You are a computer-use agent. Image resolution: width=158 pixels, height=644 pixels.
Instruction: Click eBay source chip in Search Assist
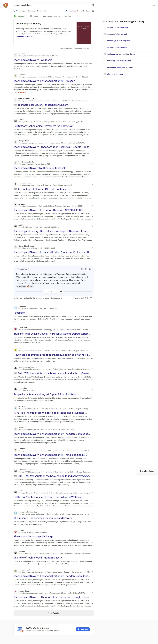click(x=30, y=286)
